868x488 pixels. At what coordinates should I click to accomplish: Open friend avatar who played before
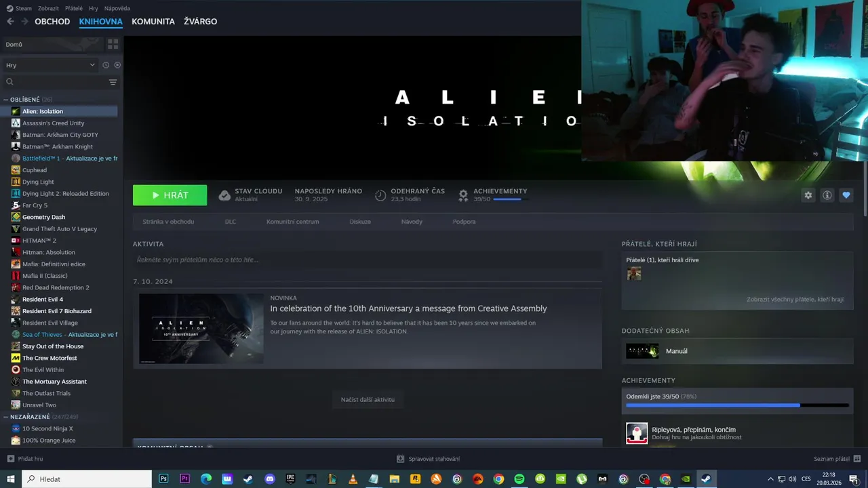(634, 273)
